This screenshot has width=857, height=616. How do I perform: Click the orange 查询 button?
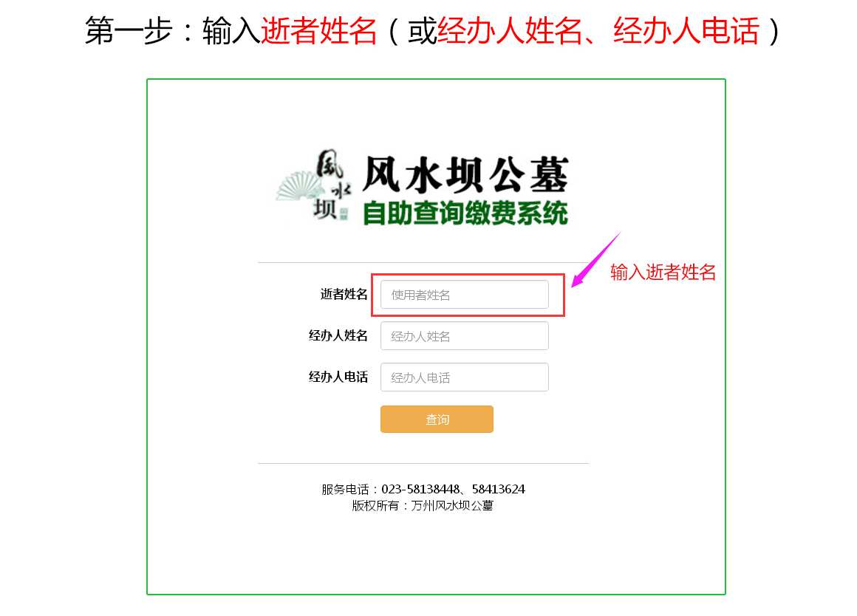click(x=437, y=420)
